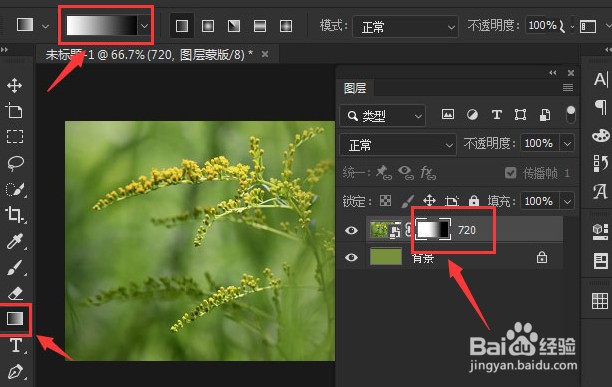Select the Gradient tool in toolbar
The image size is (612, 387).
(15, 319)
